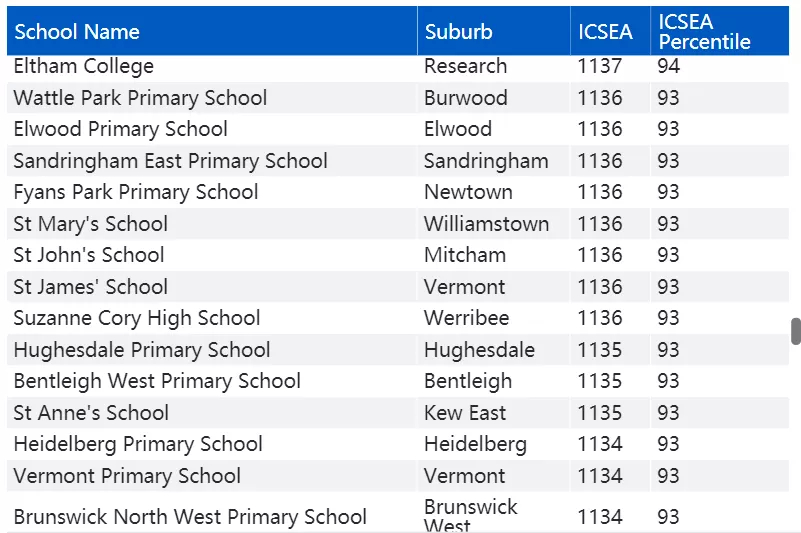Viewport: 801px width, 533px height.
Task: Select Elwood Primary School cell
Action: [x=121, y=129]
